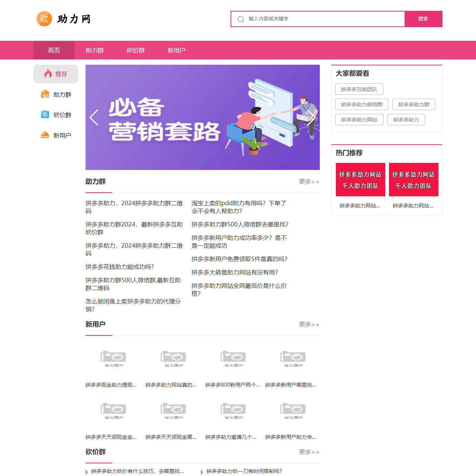Select the 砍价群 camera icon in sidebar
The height and width of the screenshot is (476, 476).
[x=45, y=115]
